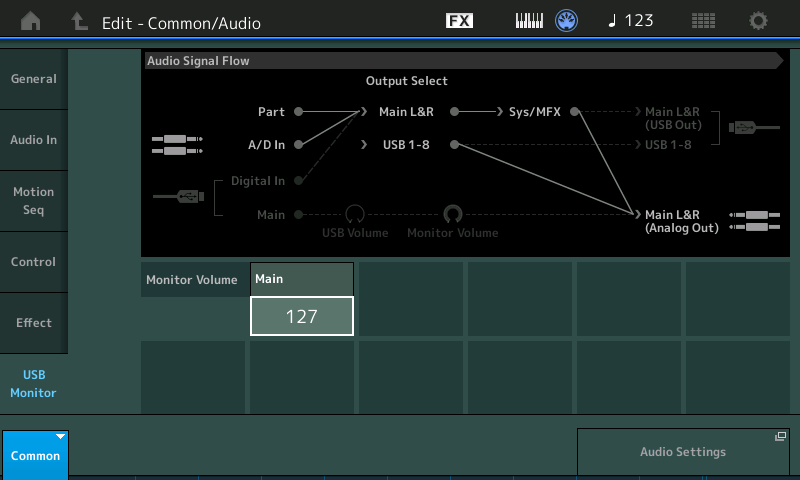Open the FX effect overview icon
The image size is (800, 480).
[x=459, y=21]
